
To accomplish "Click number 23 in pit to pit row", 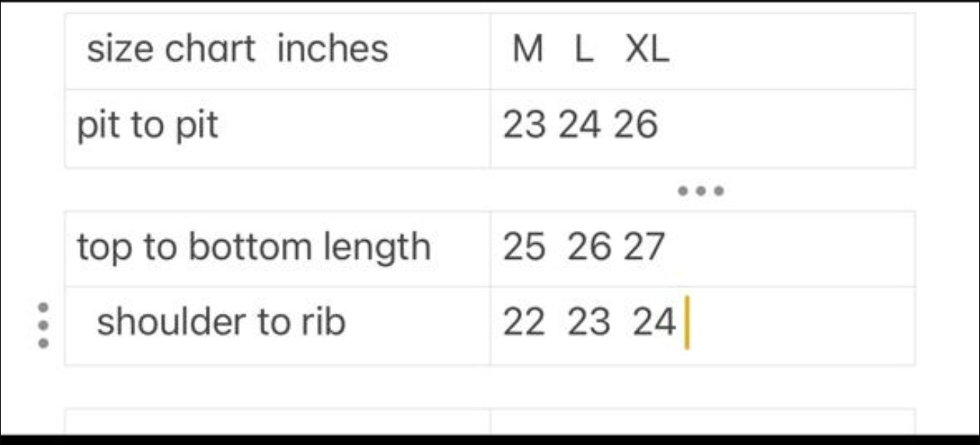I will (x=524, y=125).
